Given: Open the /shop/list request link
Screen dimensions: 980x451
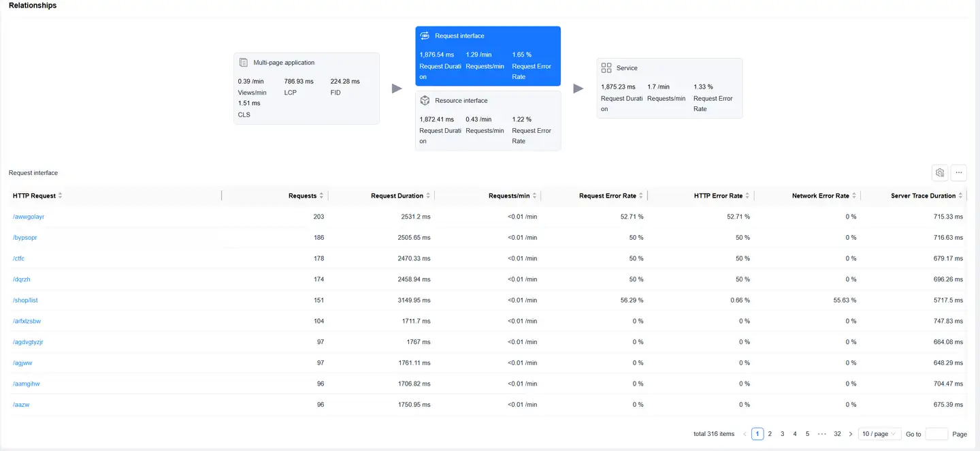Looking at the screenshot, I should tap(25, 300).
